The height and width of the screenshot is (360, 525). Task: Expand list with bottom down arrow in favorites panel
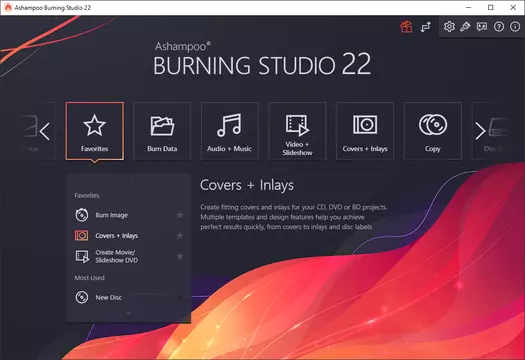[x=128, y=313]
